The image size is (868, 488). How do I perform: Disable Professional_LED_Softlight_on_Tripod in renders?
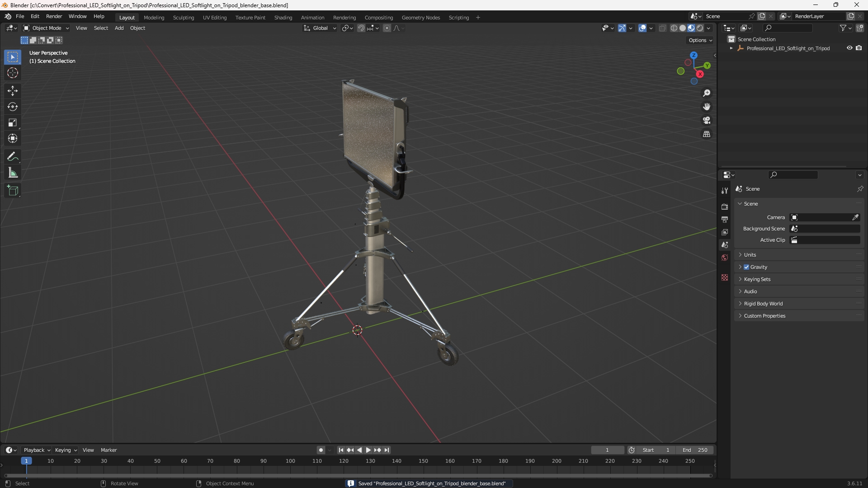pos(859,48)
